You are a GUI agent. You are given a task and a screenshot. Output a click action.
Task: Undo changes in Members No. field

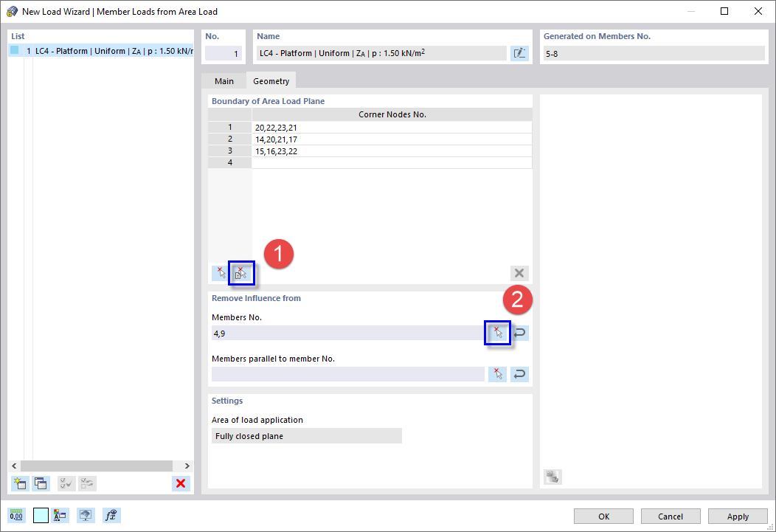coord(519,333)
